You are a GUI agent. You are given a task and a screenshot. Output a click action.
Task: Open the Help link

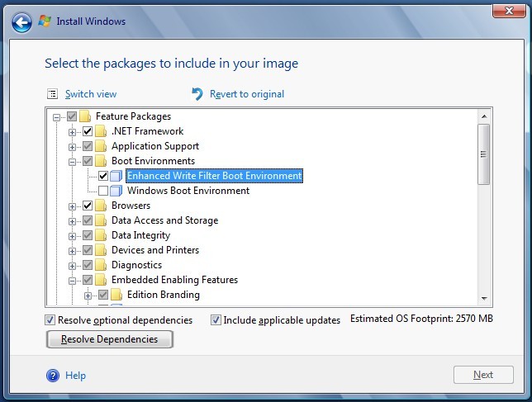[x=76, y=376]
